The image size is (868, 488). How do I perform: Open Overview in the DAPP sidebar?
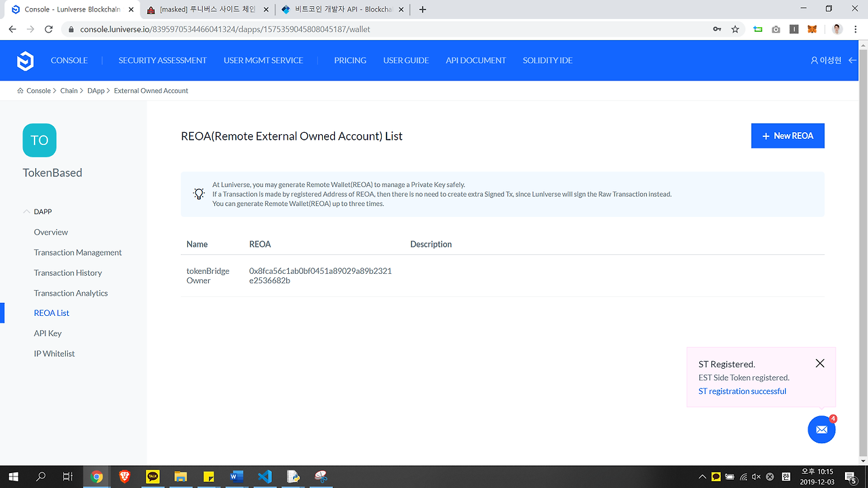click(x=51, y=232)
